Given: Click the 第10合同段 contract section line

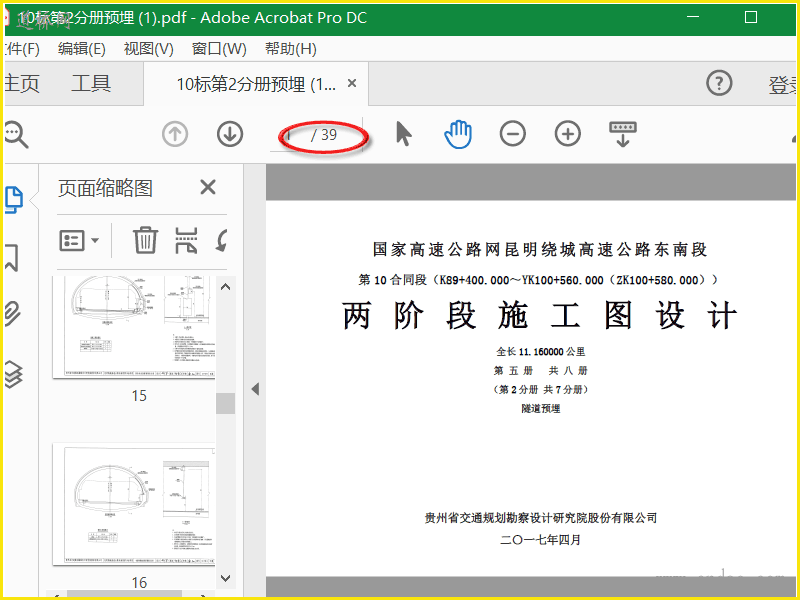Looking at the screenshot, I should pos(540,280).
